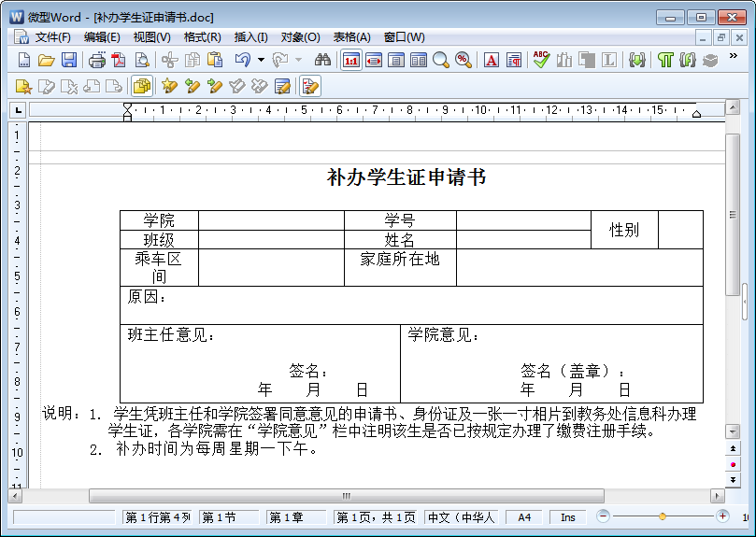Click the grayed next note icon
The height and width of the screenshot is (537, 756).
(x=114, y=87)
